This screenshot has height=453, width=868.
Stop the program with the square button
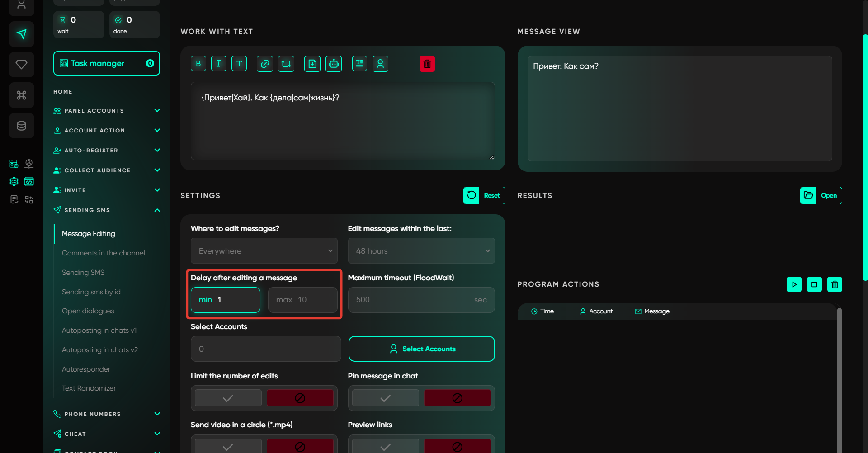814,284
